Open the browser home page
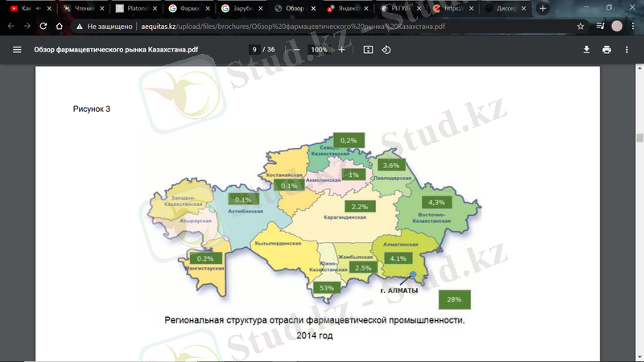The width and height of the screenshot is (644, 362). tap(59, 27)
